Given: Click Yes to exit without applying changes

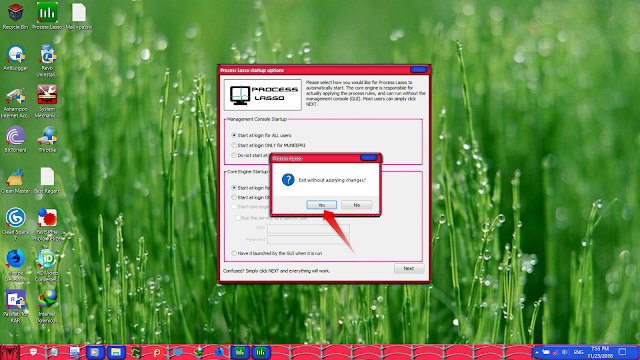Looking at the screenshot, I should 322,205.
